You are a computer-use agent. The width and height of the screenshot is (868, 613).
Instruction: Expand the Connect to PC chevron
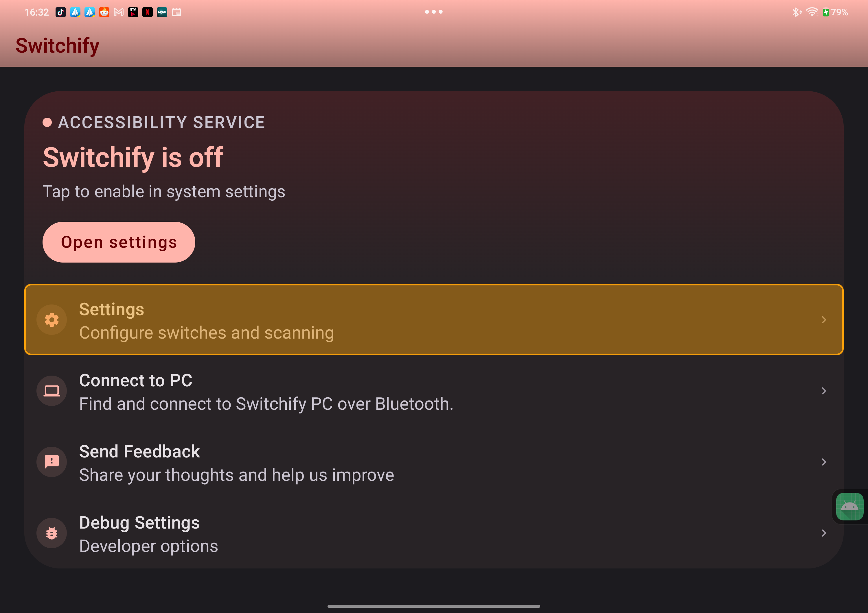point(824,391)
